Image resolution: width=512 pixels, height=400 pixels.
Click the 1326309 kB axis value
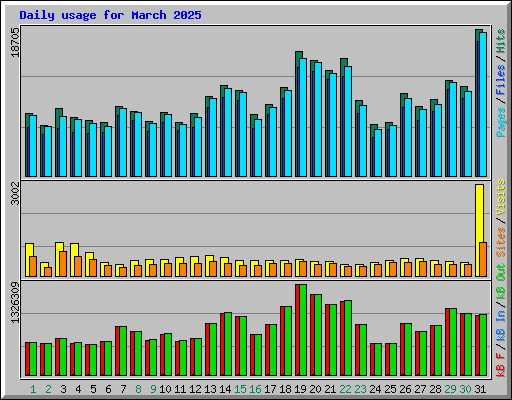[x=15, y=303]
